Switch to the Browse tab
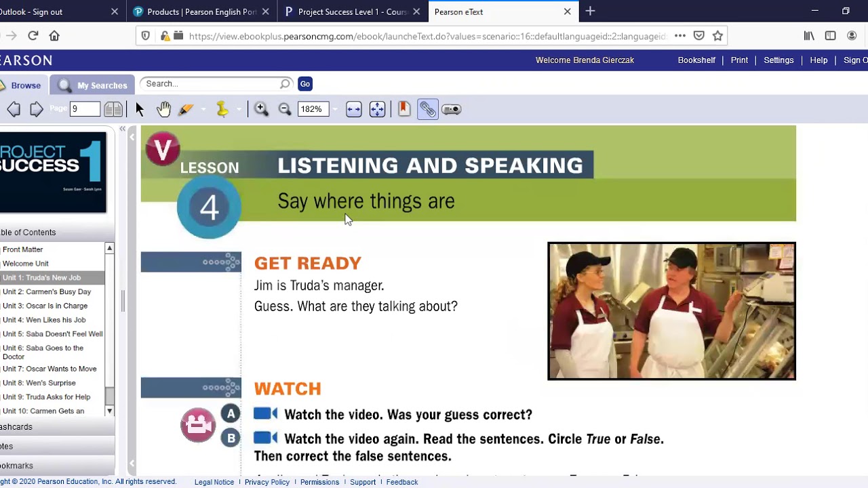Image resolution: width=868 pixels, height=488 pixels. pos(24,85)
